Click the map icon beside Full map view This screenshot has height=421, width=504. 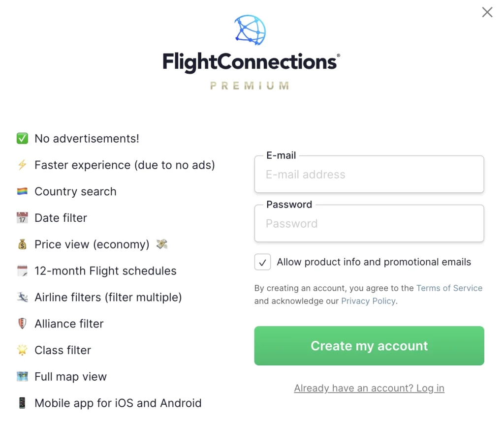22,377
